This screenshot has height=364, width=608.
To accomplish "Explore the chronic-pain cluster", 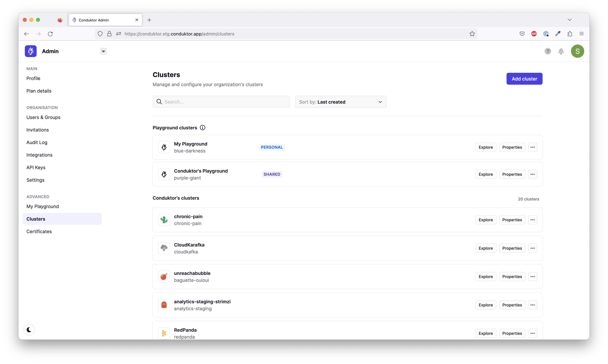I will click(x=485, y=220).
